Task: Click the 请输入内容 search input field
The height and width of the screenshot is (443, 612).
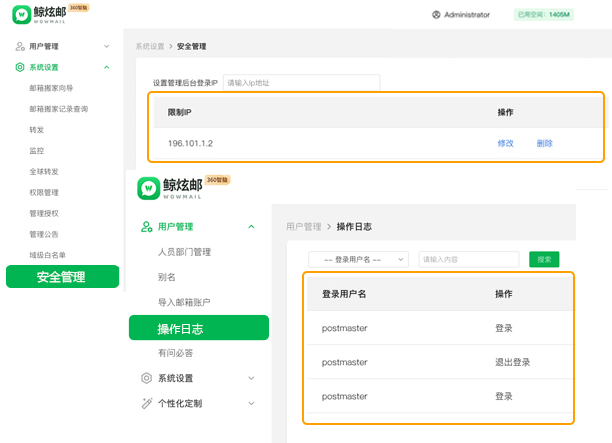Action: click(x=468, y=259)
